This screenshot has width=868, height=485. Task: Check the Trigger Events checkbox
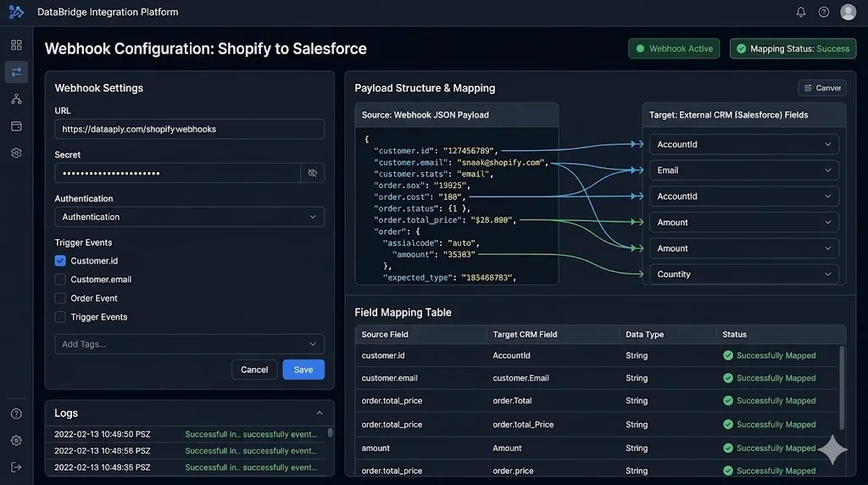pyautogui.click(x=60, y=317)
